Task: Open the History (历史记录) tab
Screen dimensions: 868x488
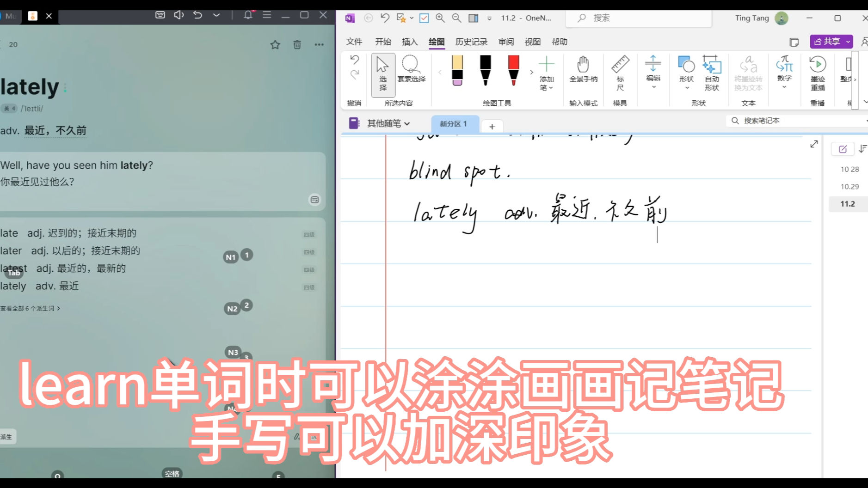Action: click(x=471, y=42)
